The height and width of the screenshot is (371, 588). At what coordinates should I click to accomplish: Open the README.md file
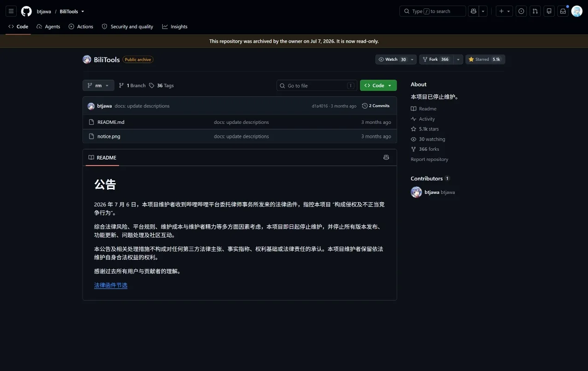coord(111,122)
